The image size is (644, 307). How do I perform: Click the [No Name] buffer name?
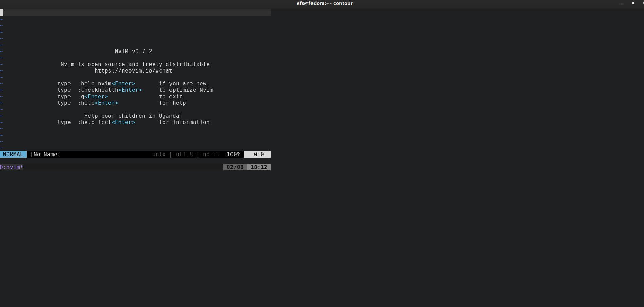pos(45,154)
